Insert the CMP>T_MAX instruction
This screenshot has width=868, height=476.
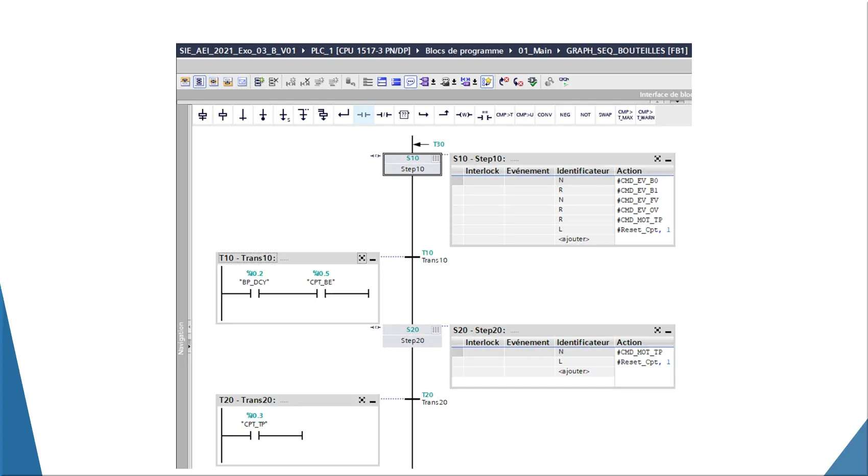click(625, 115)
